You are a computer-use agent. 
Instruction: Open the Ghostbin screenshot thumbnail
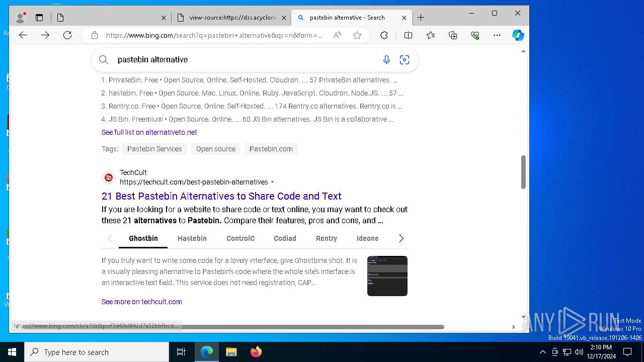[x=387, y=276]
